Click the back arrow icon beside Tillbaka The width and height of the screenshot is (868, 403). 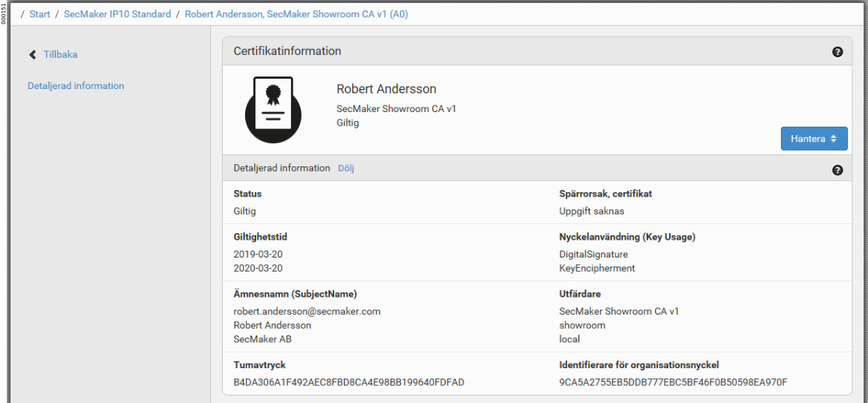[32, 55]
